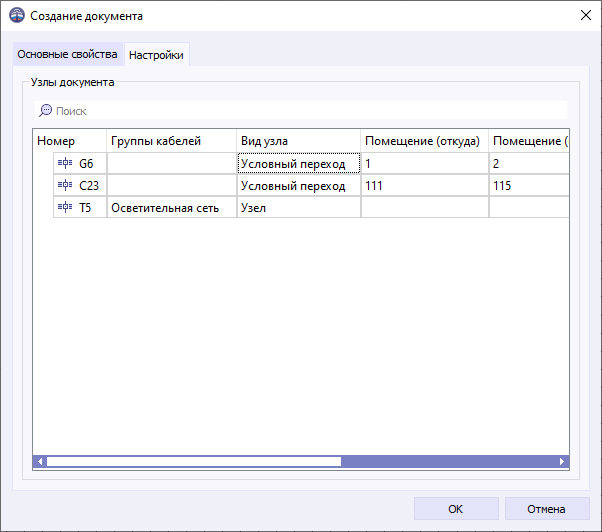Viewport: 602px width, 532px height.
Task: Click the left arrow on the horizontal scrollbar
Action: pos(40,461)
